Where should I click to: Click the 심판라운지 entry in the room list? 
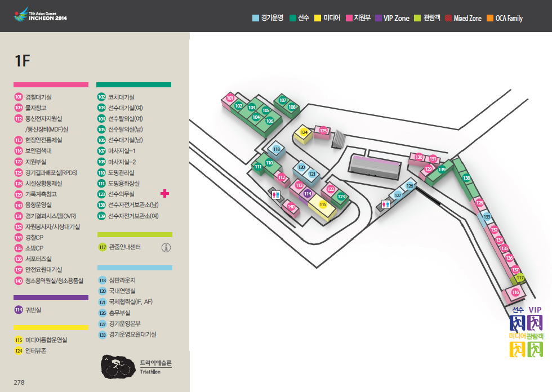[x=117, y=280]
